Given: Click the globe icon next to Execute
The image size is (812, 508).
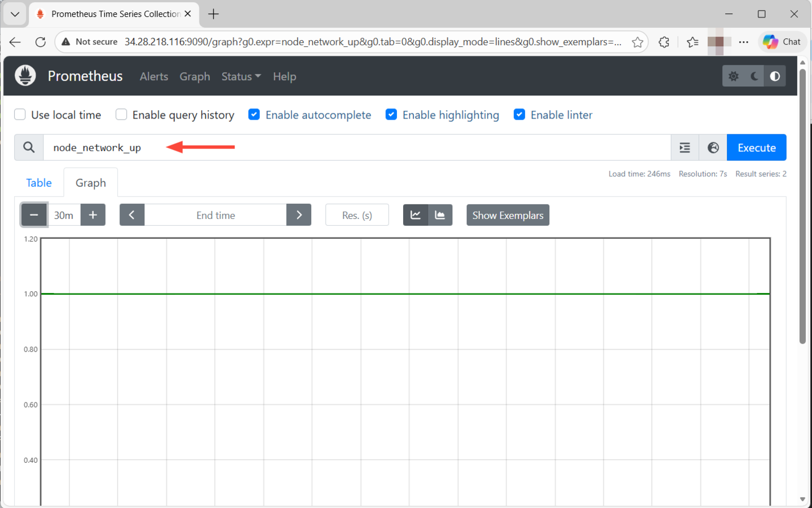Looking at the screenshot, I should tap(713, 147).
